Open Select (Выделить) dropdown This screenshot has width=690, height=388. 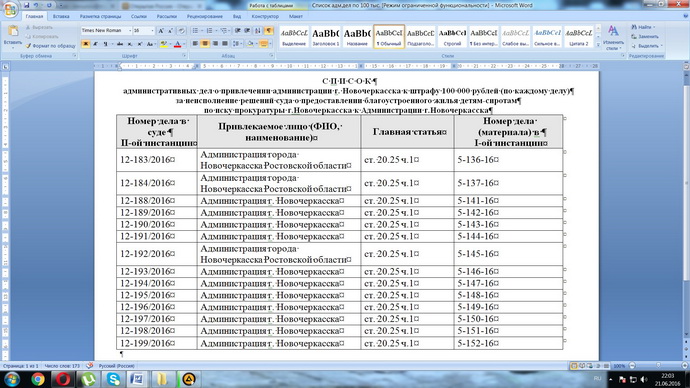647,46
